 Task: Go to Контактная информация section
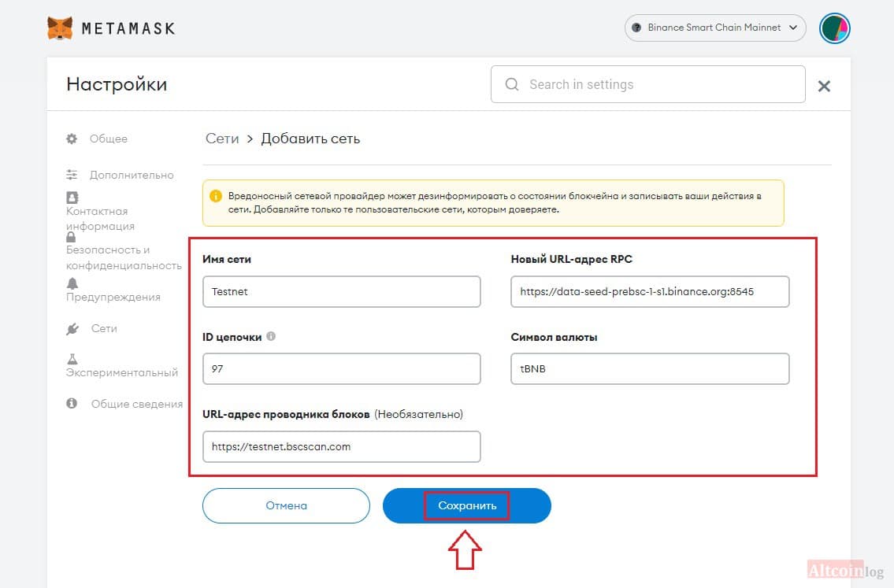[x=100, y=219]
